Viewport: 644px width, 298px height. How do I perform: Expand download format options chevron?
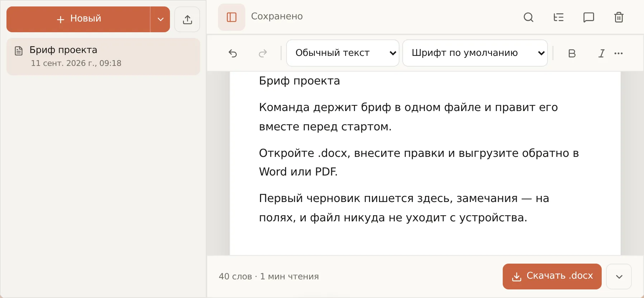point(619,277)
